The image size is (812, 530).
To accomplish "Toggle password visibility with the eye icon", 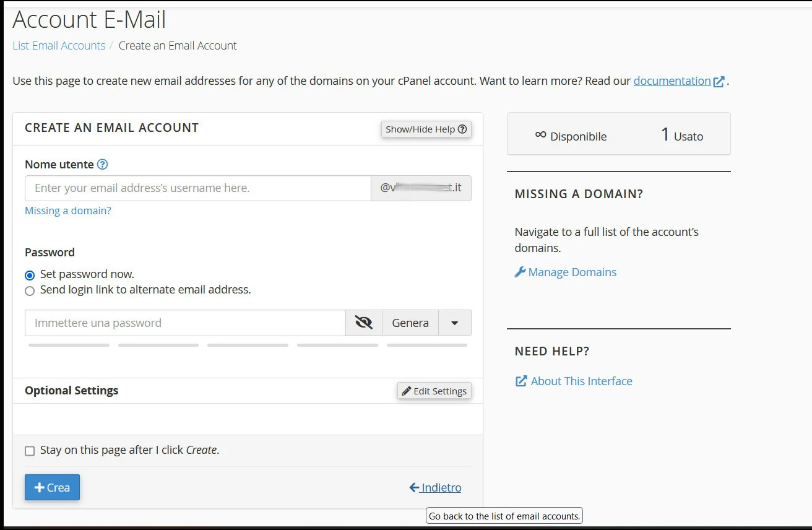I will pos(363,321).
